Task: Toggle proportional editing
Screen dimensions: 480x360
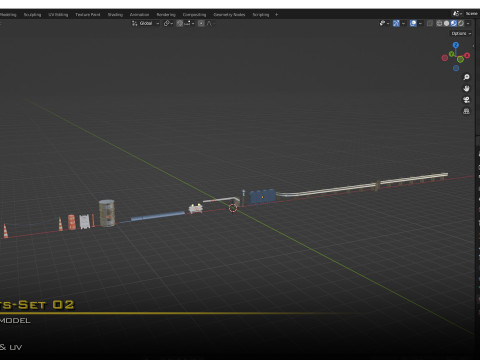Action: tap(201, 23)
